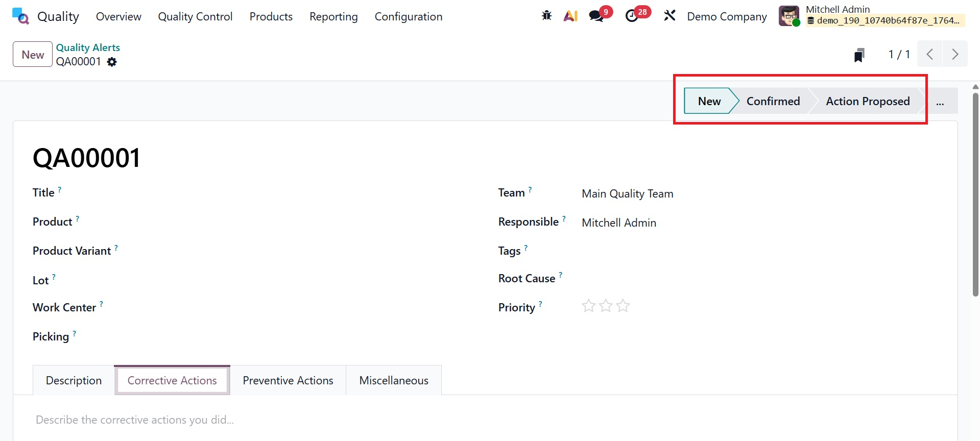
Task: Go to Quality Alerts breadcrumb link
Action: point(88,47)
